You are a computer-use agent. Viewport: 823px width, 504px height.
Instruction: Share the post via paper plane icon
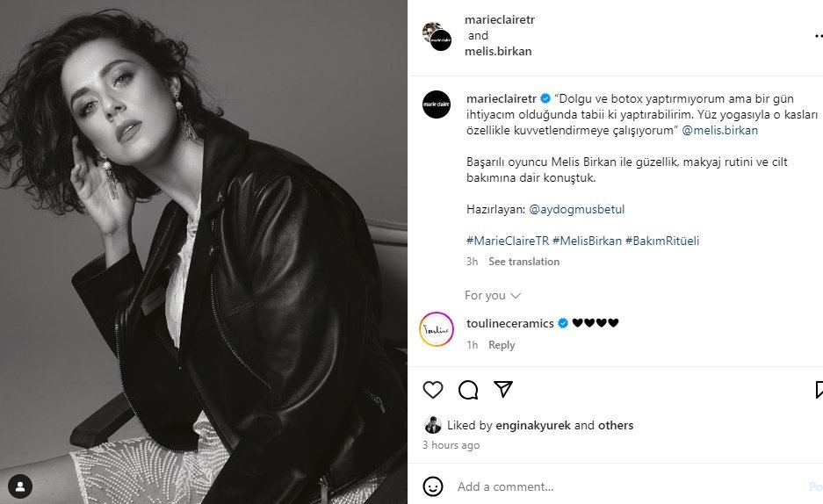pos(503,389)
